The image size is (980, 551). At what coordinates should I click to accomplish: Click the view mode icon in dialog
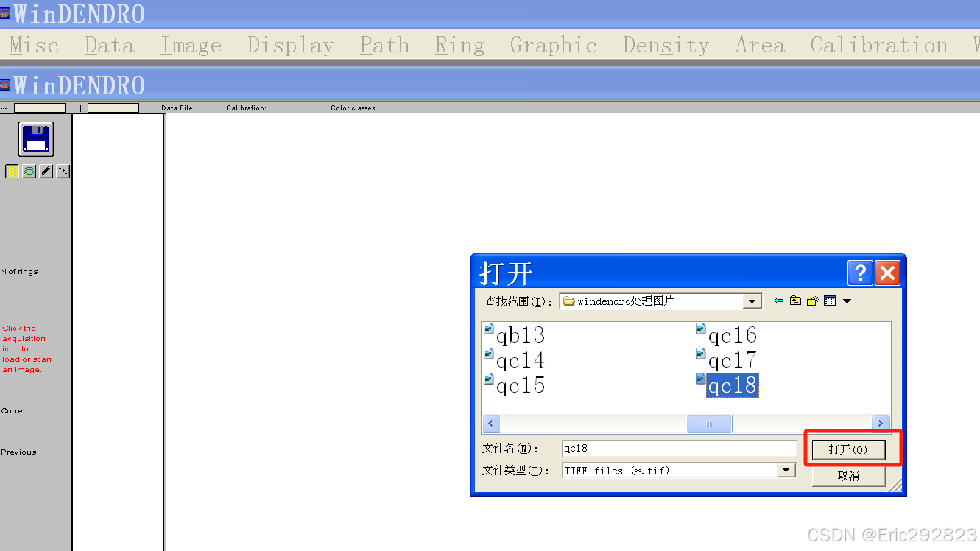point(830,301)
